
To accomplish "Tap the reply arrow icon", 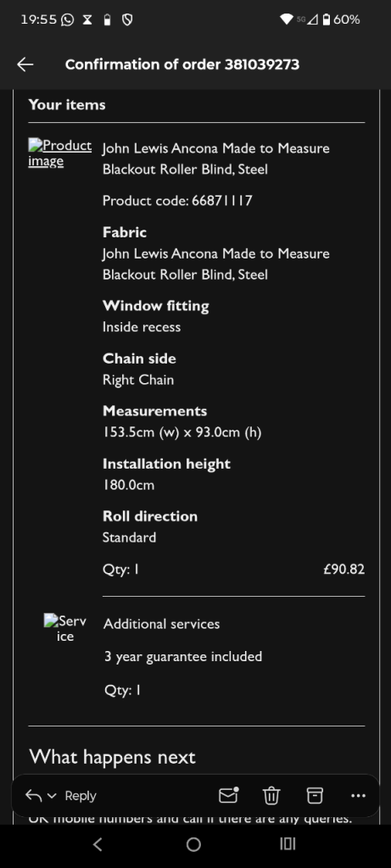I will tap(34, 796).
